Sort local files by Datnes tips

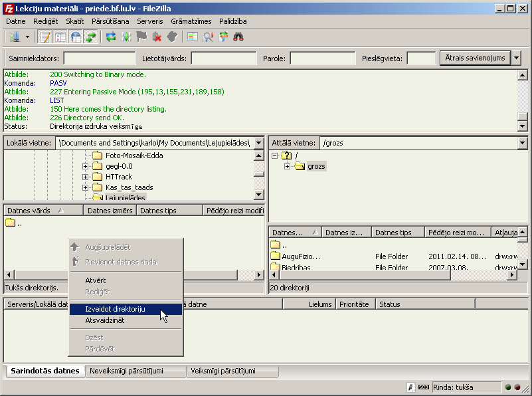tap(169, 211)
